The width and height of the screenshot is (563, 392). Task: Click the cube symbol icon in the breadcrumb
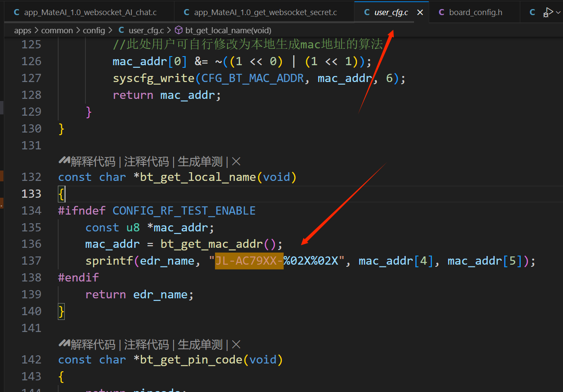pos(179,30)
